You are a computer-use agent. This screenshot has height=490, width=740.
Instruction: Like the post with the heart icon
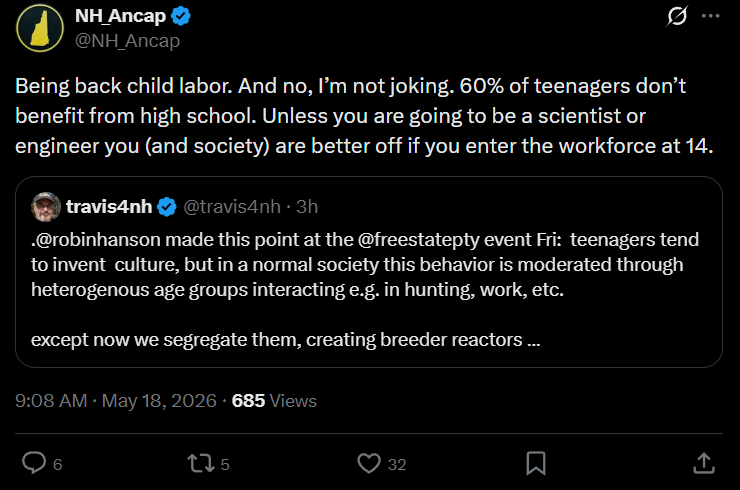[369, 463]
